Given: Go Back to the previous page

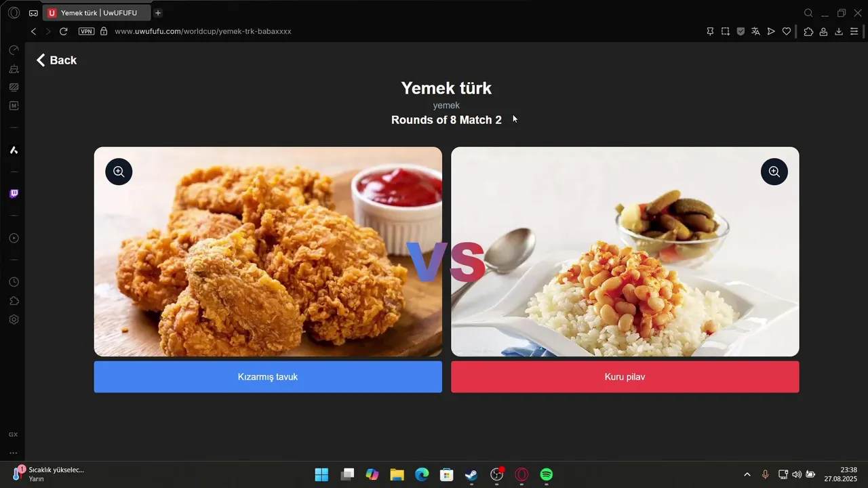Looking at the screenshot, I should click(56, 60).
